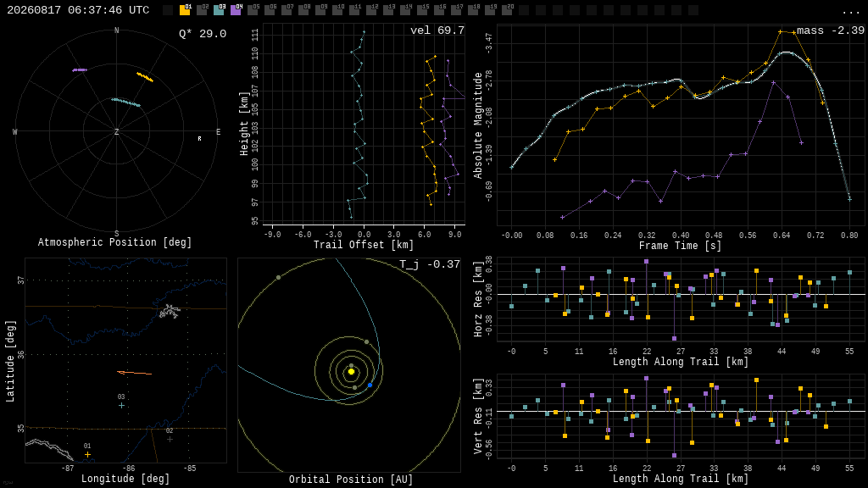Viewport: 868px width, 488px height.
Task: Toggle the yellow station 01 box
Action: point(185,10)
